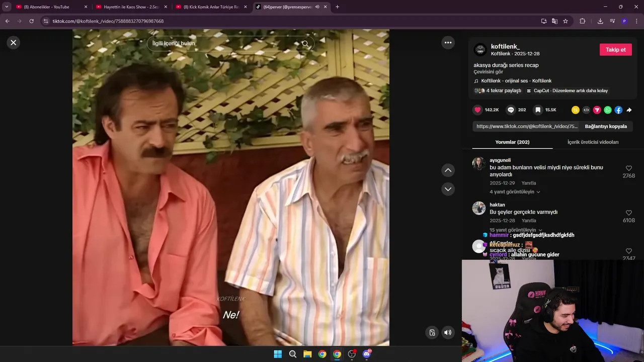Click the install app icon in address bar
644x362 pixels.
point(544,21)
